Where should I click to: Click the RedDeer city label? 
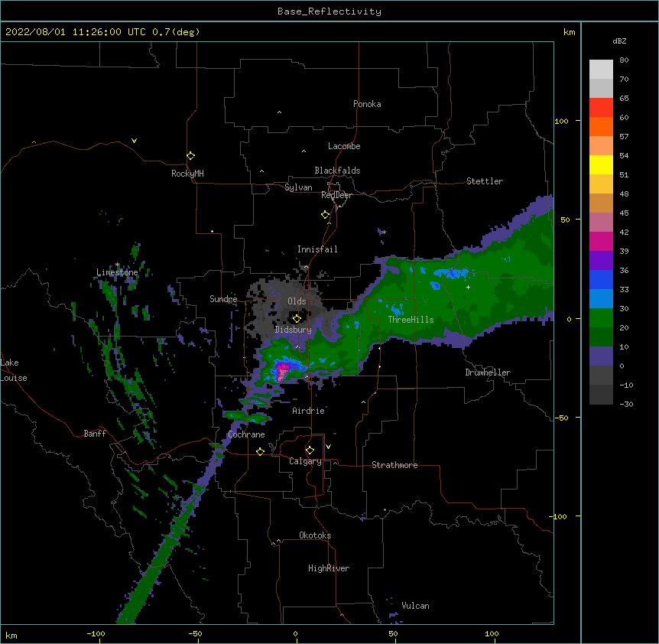pos(336,195)
